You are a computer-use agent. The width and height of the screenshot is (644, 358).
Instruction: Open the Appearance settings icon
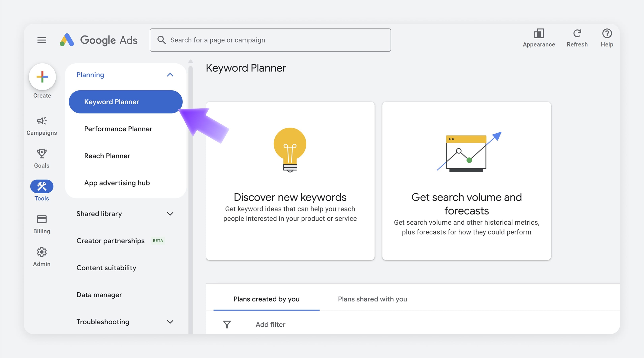[539, 33]
